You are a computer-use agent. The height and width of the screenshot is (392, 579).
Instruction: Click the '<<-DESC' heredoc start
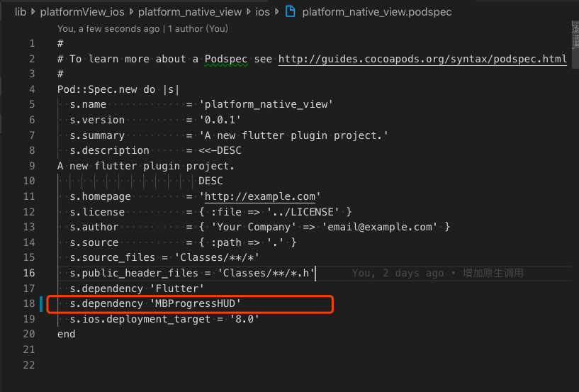click(220, 150)
